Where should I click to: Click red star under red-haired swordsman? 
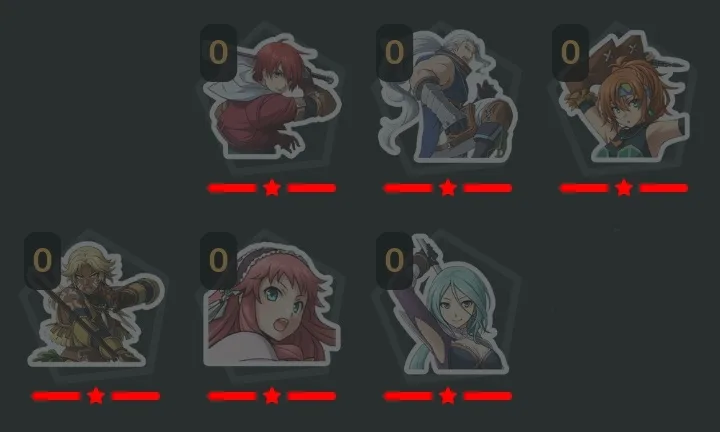[x=272, y=188]
